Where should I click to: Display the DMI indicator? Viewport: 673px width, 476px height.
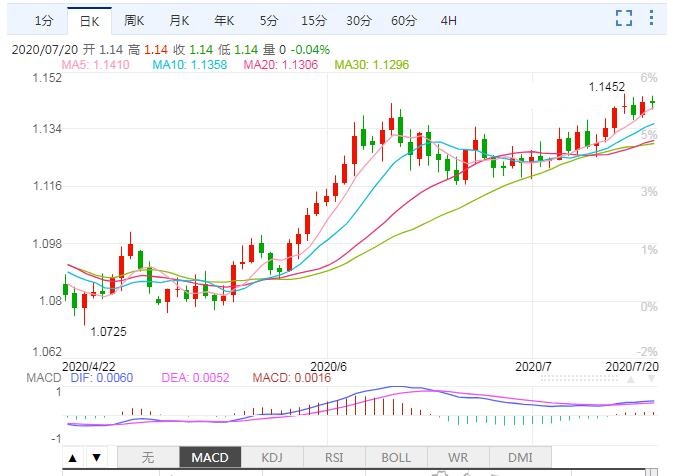coord(520,458)
